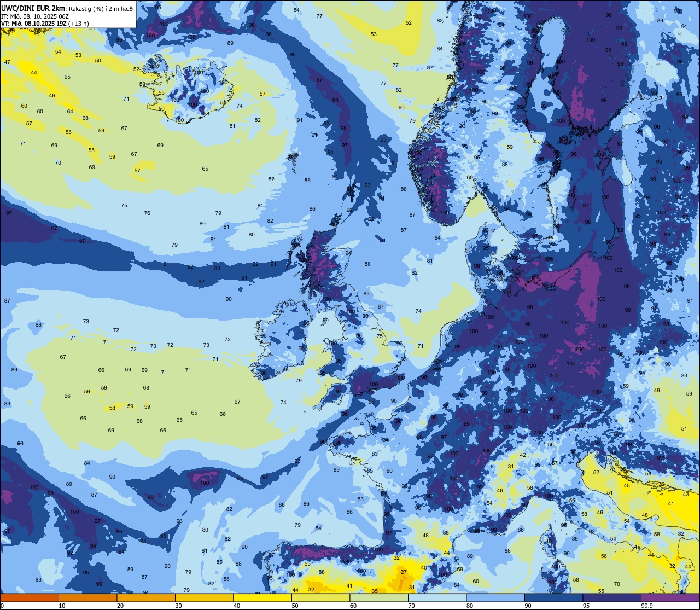Image resolution: width=700 pixels, height=610 pixels.
Task: Select the indigo 95–99.9 legend swatch
Action: pyautogui.click(x=612, y=598)
